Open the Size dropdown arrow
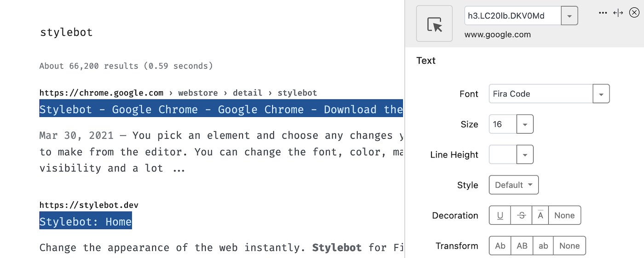644x258 pixels. tap(525, 124)
